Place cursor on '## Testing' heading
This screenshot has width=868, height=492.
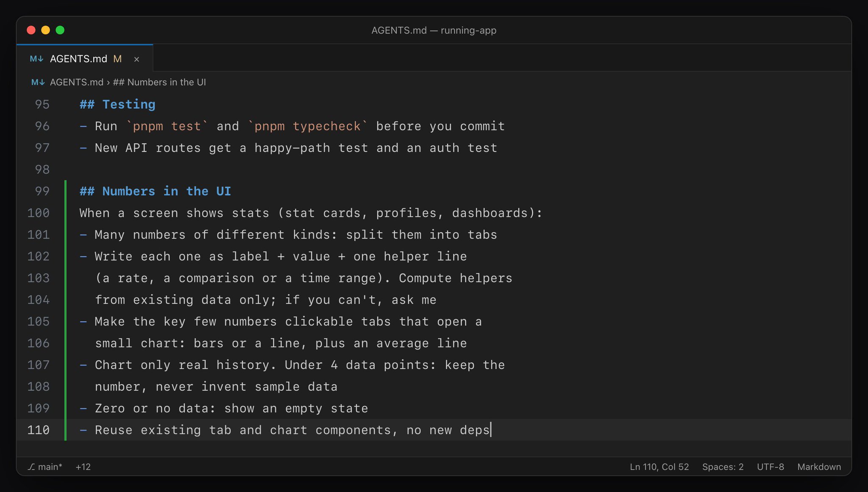pos(117,104)
